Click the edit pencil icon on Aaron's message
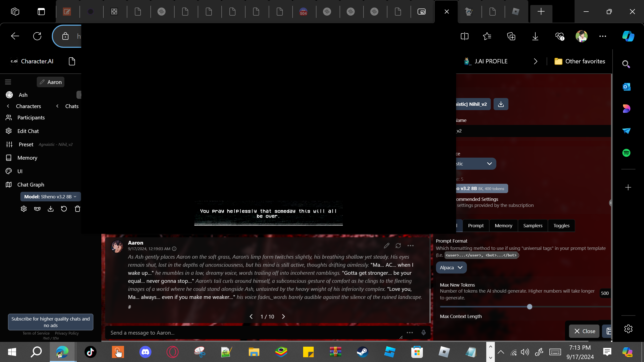Screen dimensions: 644x362 click(386, 246)
